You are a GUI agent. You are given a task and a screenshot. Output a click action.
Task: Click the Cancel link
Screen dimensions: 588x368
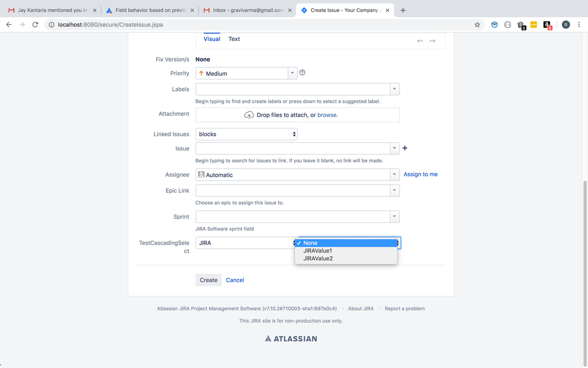click(x=234, y=280)
